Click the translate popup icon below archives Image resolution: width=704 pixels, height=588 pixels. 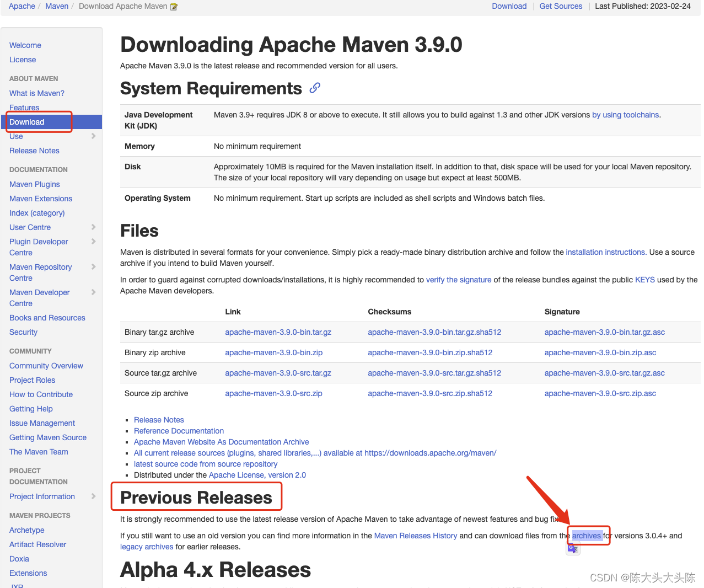click(573, 548)
